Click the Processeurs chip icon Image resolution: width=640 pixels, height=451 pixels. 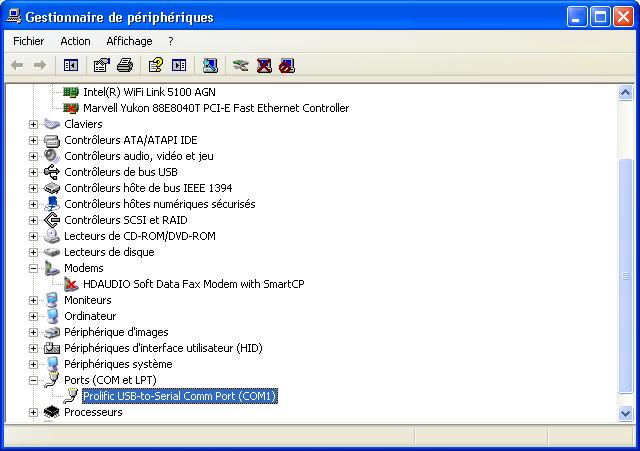coord(52,412)
